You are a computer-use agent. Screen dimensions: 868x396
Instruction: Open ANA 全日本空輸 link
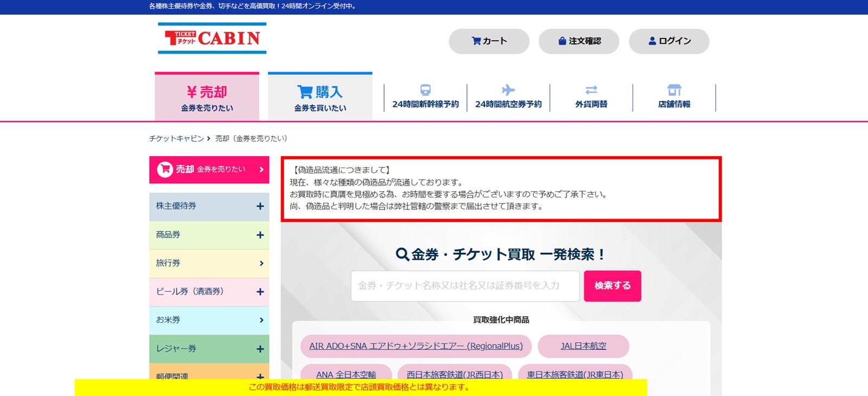pos(346,374)
